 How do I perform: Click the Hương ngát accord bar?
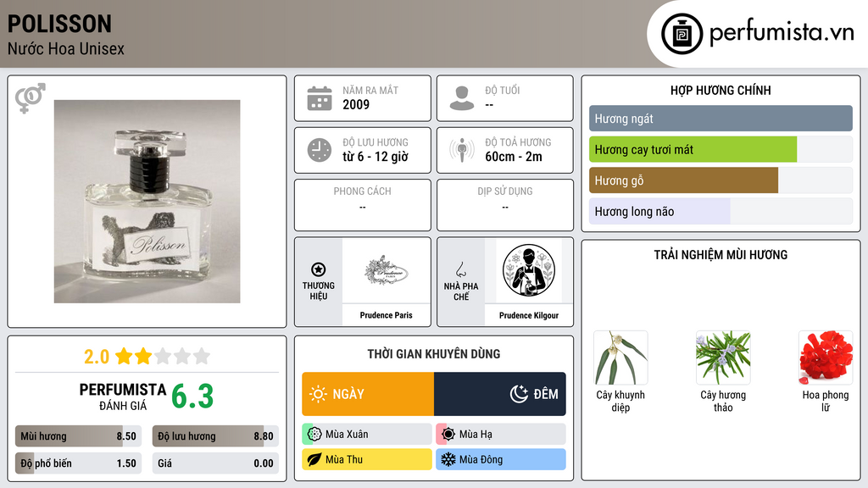(721, 119)
